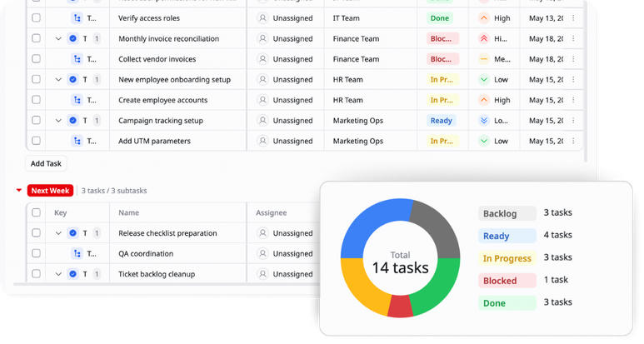Open row menu for Collect vendor invoices
Screen dimensions: 644x344
(x=573, y=59)
